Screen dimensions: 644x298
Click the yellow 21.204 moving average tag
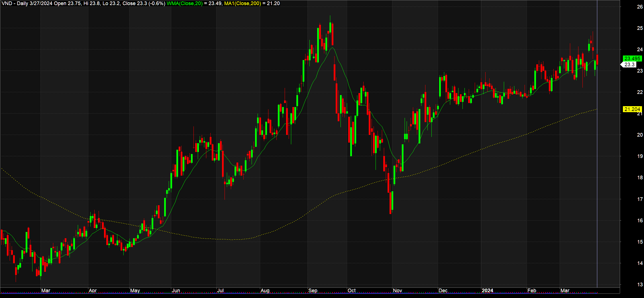click(632, 109)
